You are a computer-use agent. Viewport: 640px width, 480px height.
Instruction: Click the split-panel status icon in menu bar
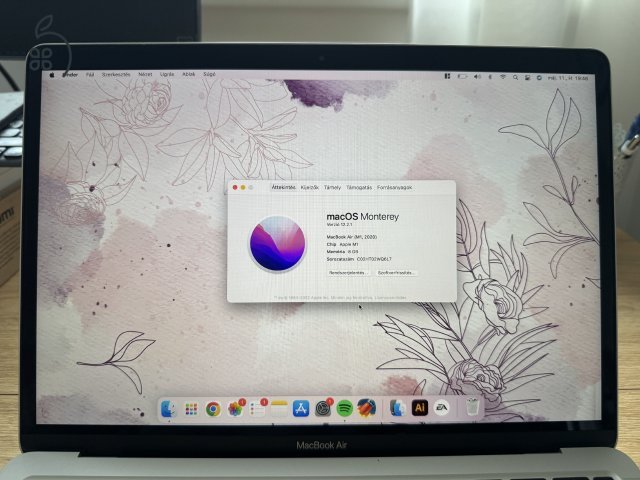coord(447,76)
